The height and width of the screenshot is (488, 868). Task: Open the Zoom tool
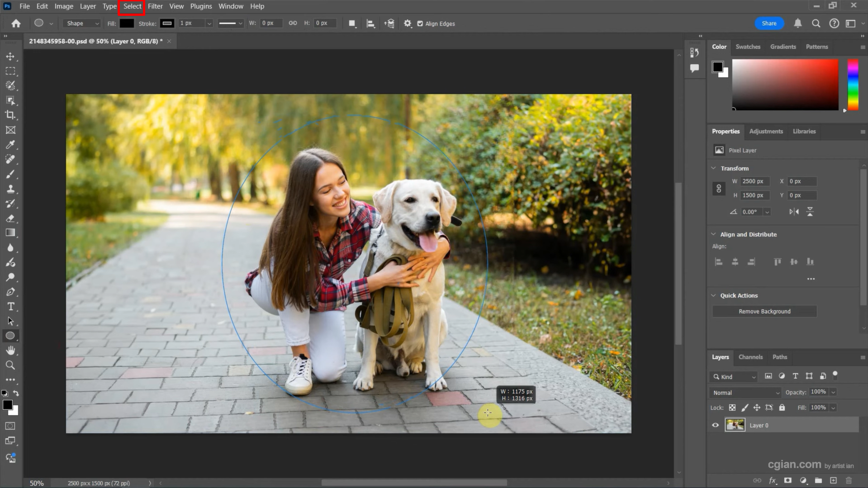click(x=11, y=365)
